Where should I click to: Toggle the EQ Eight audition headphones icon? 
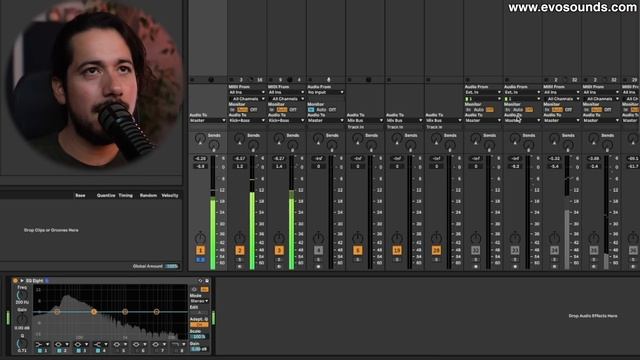pos(194,289)
